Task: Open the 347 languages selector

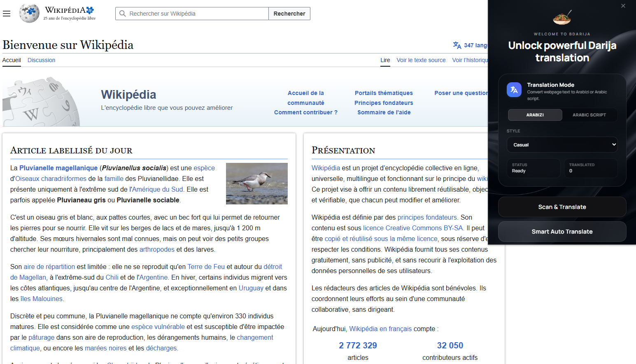Action: coord(470,45)
